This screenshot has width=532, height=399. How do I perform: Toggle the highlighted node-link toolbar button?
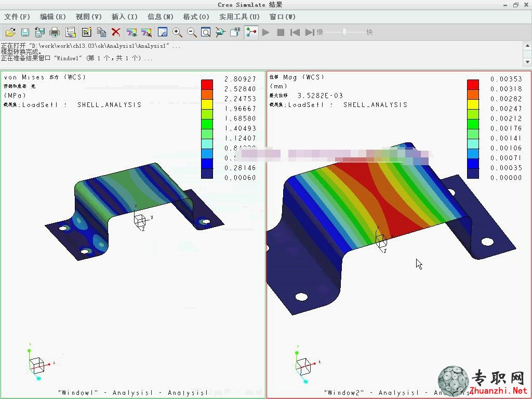click(x=251, y=32)
